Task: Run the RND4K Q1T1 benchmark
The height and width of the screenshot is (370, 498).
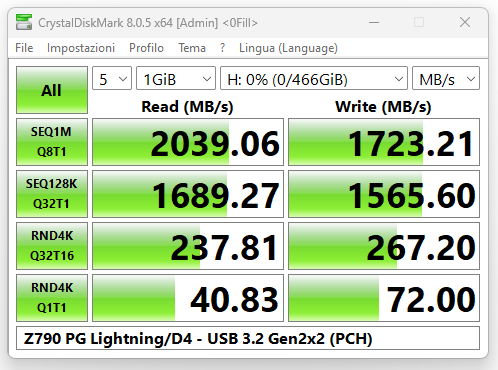Action: (52, 298)
